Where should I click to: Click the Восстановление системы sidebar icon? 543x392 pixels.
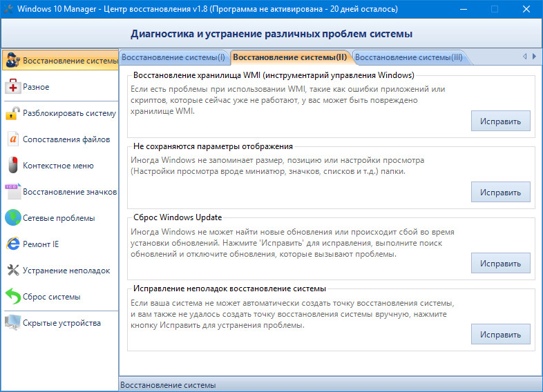coord(13,60)
